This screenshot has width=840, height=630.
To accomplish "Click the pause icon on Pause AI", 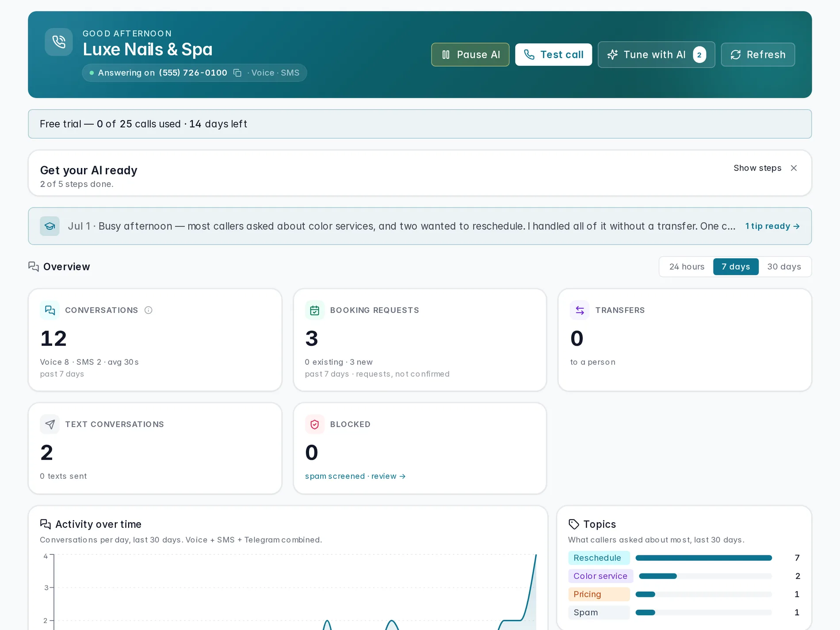I will (446, 55).
